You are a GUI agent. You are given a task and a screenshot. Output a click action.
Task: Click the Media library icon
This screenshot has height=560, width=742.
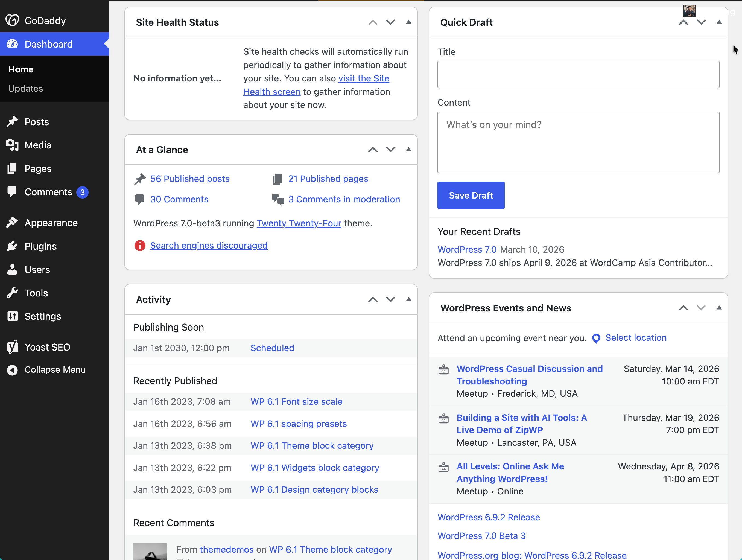pos(12,145)
